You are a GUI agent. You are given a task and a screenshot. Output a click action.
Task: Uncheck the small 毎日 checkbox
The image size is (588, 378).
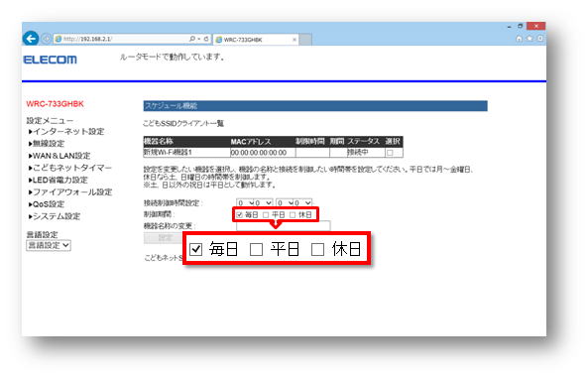tap(239, 214)
